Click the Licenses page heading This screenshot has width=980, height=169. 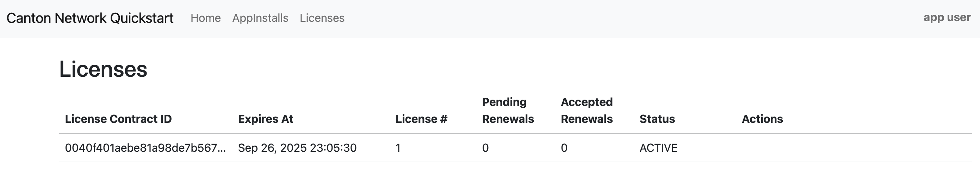pyautogui.click(x=103, y=69)
